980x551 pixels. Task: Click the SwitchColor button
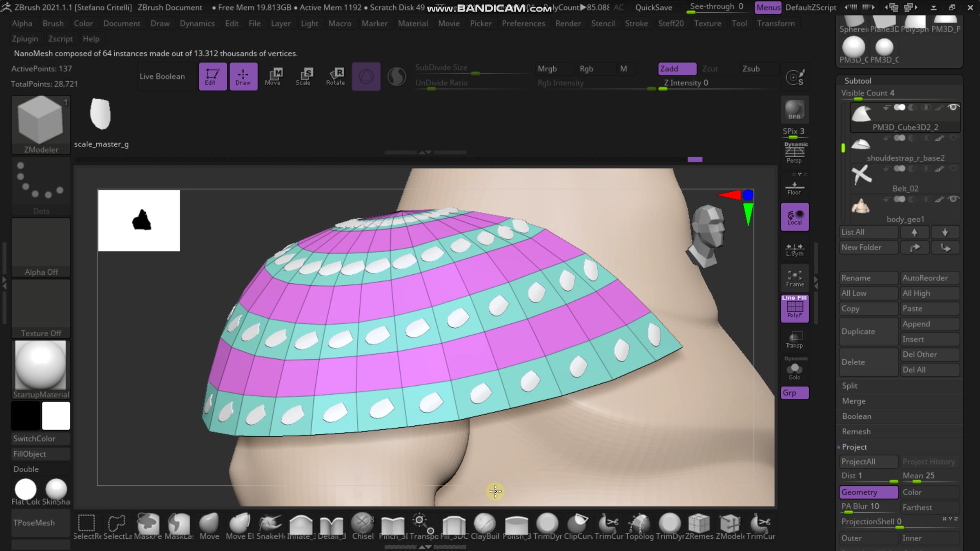click(40, 439)
